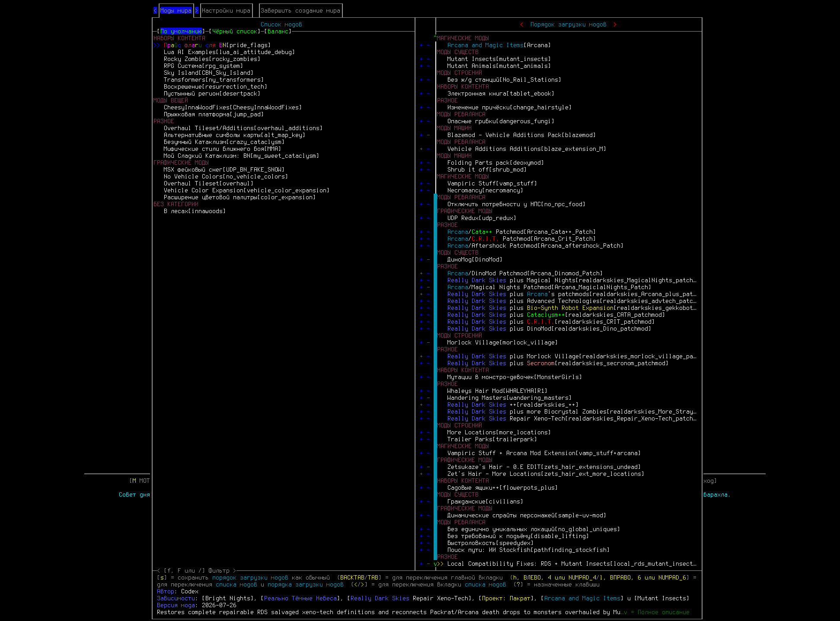
Task: Select the По умолчанию mod list tab
Action: [x=181, y=32]
